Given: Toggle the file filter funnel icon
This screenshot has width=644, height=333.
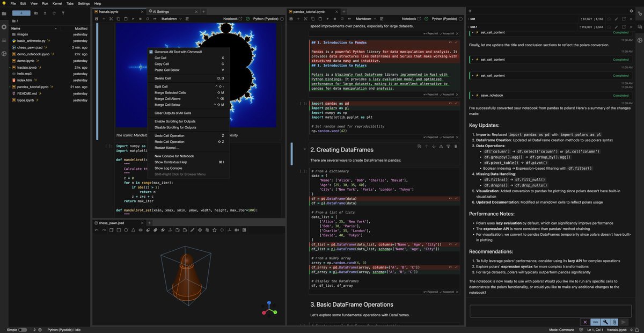Looking at the screenshot, I should (x=63, y=12).
